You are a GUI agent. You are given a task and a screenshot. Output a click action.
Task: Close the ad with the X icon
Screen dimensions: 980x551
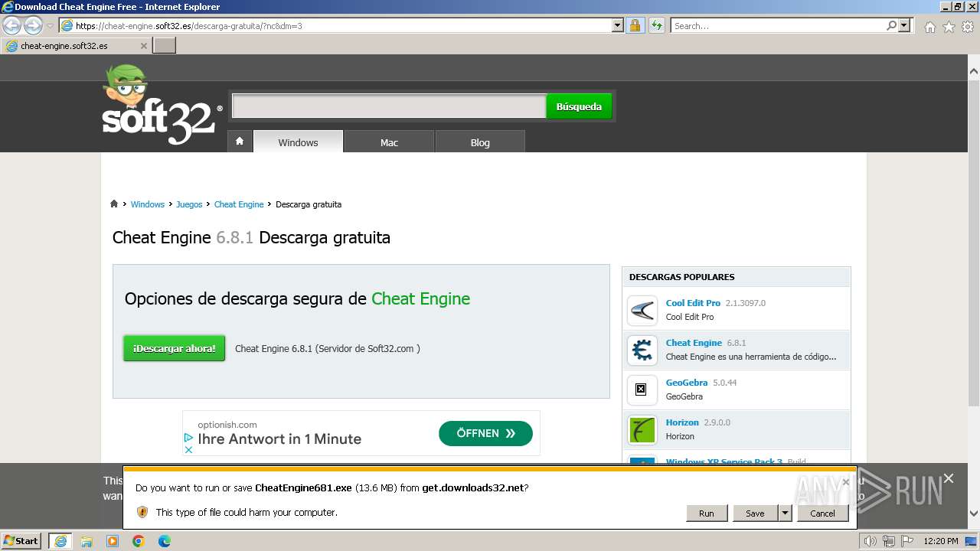pos(188,449)
